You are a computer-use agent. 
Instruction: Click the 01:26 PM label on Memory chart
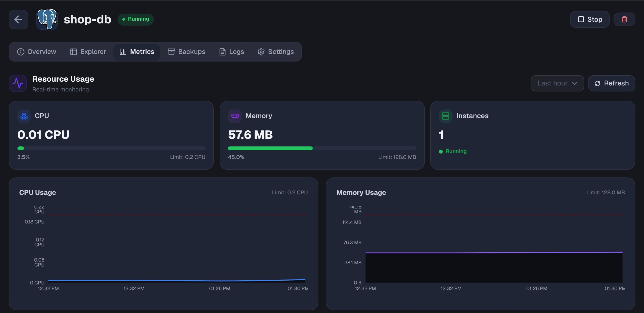pyautogui.click(x=537, y=289)
